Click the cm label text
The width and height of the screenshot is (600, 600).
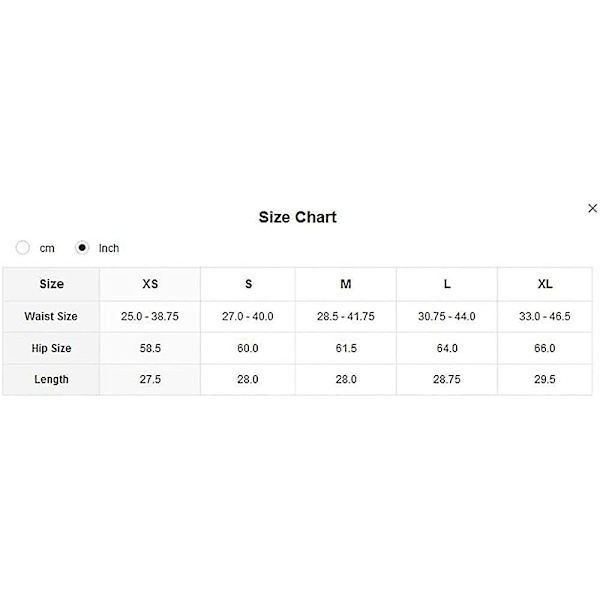tap(47, 248)
